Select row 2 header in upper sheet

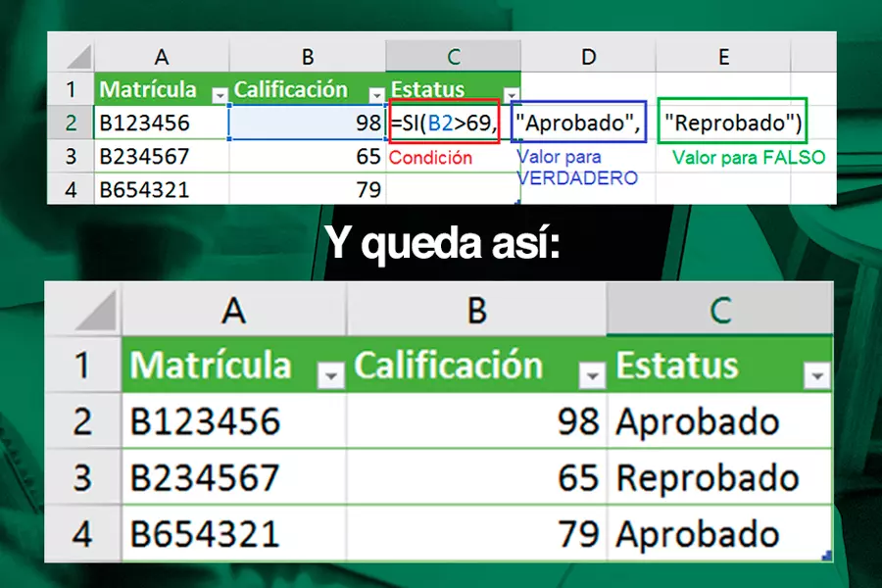(x=71, y=122)
